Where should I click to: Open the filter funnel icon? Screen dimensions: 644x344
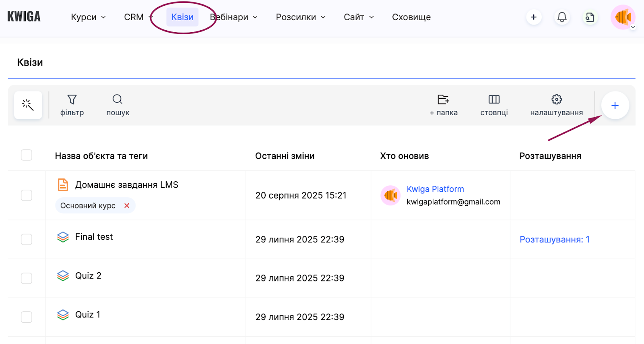click(x=72, y=99)
